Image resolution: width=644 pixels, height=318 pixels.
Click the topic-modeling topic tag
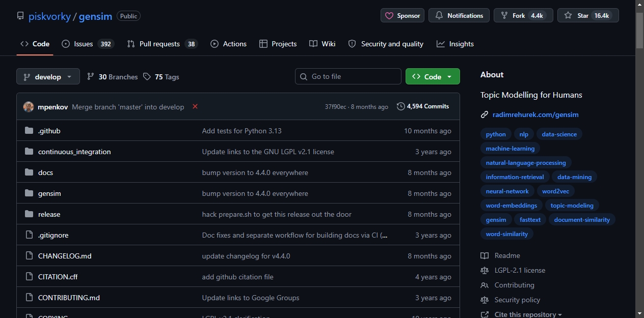pyautogui.click(x=572, y=206)
